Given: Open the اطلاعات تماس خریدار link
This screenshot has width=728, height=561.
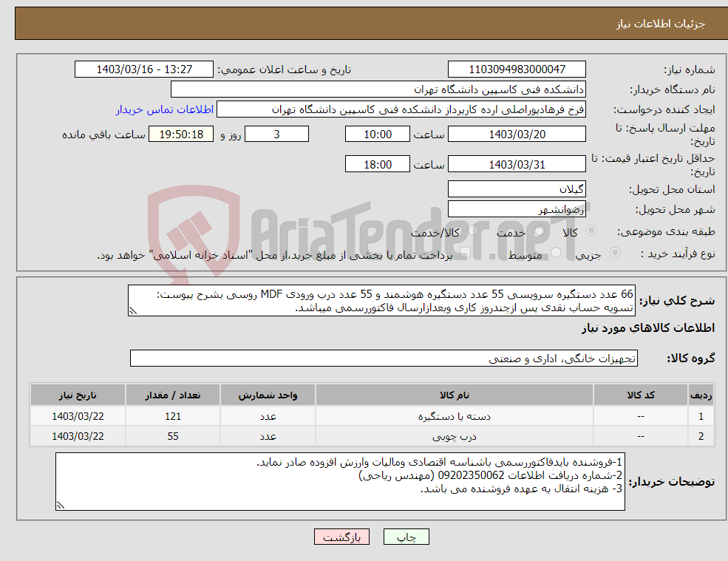Looking at the screenshot, I should coord(165,109).
